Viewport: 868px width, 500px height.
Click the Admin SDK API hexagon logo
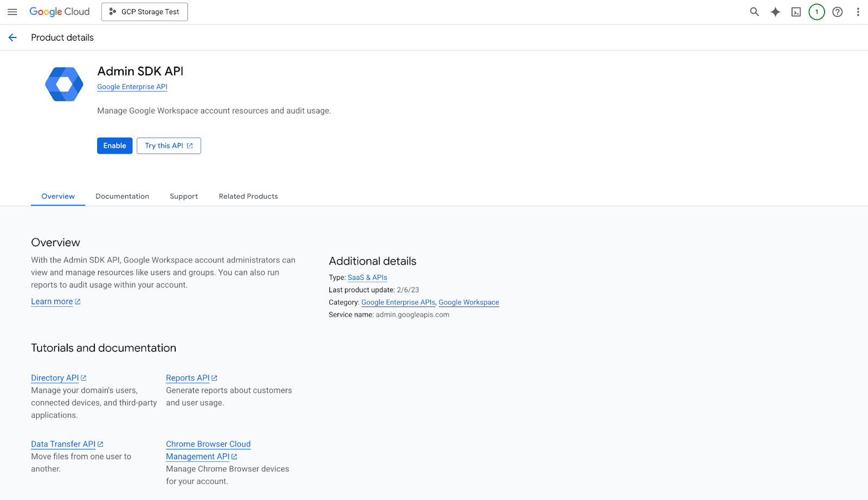(64, 84)
